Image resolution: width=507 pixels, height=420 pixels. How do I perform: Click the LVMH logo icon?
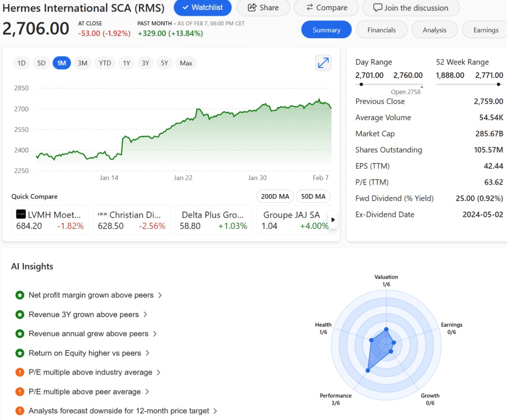point(21,214)
